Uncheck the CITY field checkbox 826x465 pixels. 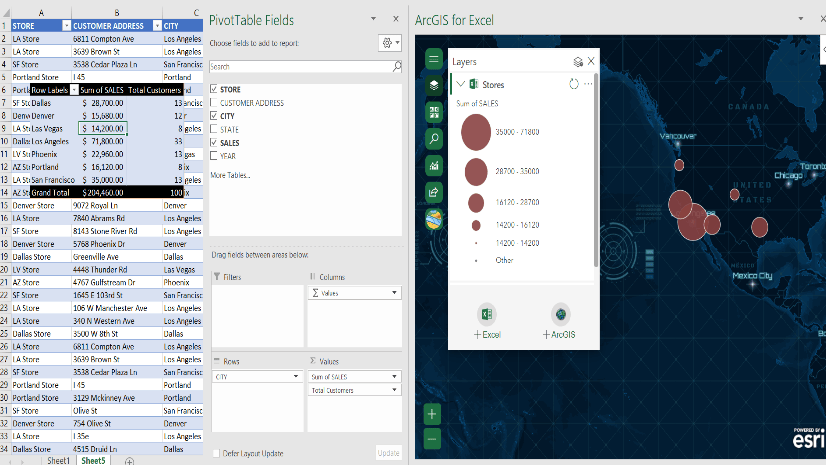coord(213,115)
